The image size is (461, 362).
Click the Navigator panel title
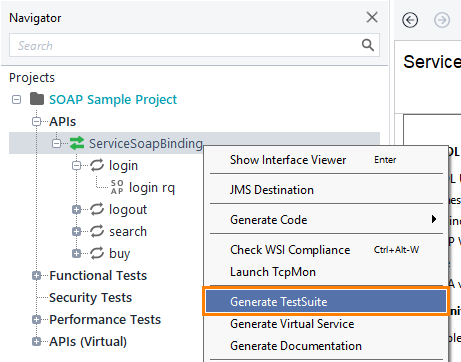click(x=35, y=18)
